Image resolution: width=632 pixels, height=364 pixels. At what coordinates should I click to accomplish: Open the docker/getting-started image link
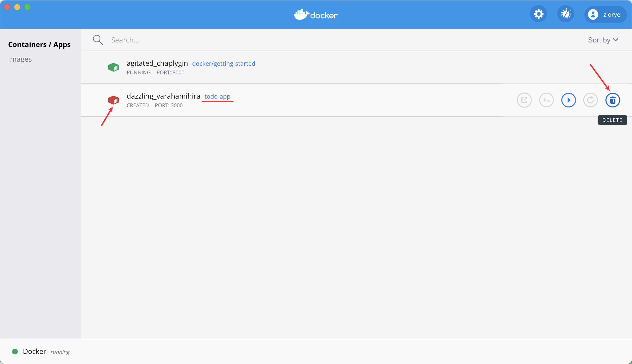click(224, 64)
